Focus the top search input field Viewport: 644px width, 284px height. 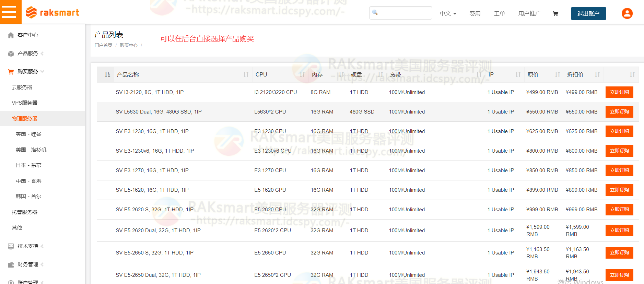(x=400, y=13)
